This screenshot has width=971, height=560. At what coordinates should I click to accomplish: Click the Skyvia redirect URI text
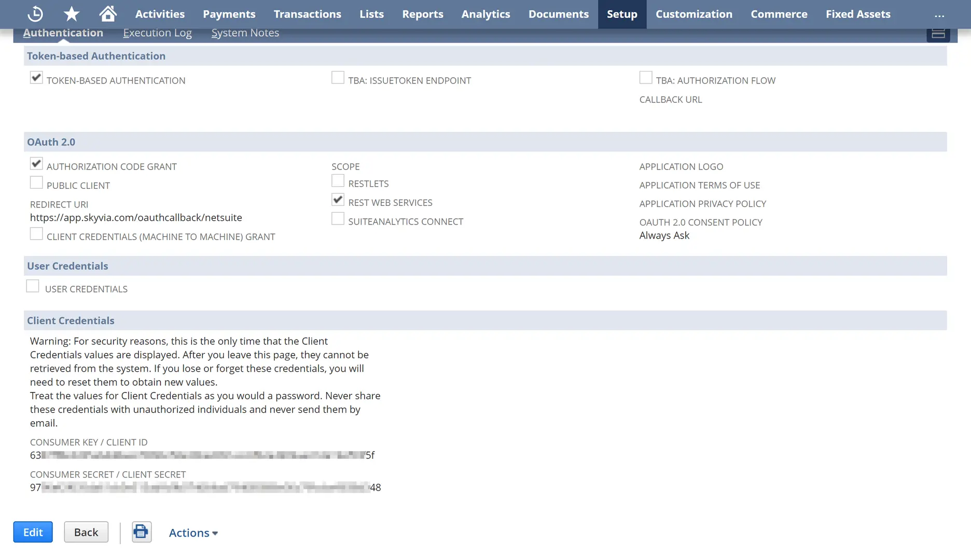coord(136,218)
